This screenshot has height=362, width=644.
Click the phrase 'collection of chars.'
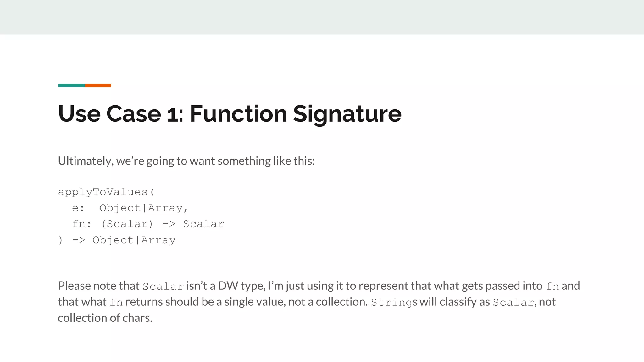pyautogui.click(x=105, y=318)
